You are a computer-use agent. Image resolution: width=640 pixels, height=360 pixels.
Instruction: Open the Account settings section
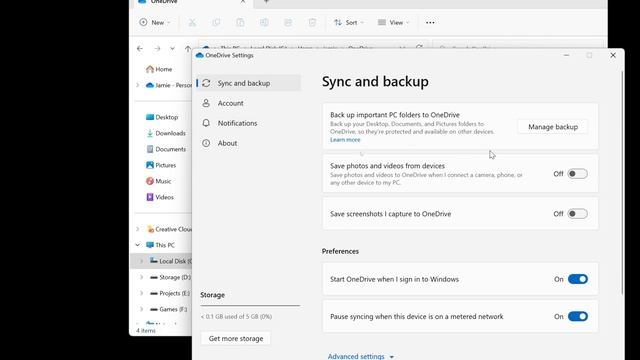coord(249,103)
